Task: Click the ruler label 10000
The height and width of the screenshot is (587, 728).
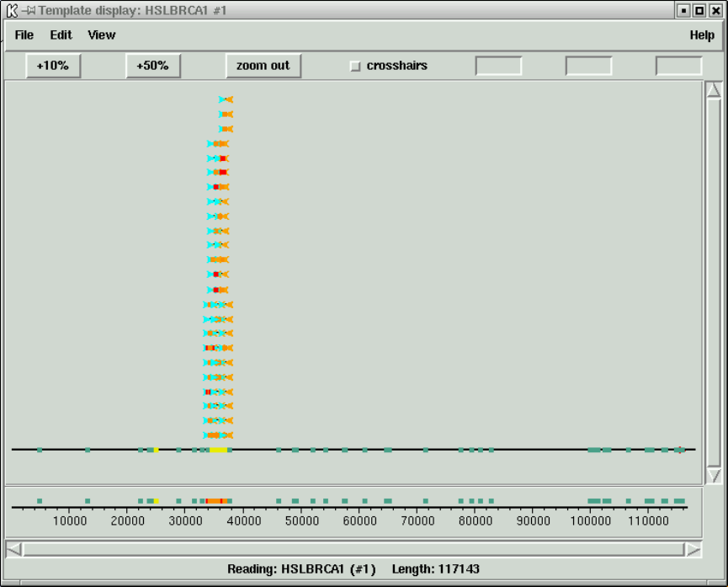Action: [x=70, y=521]
